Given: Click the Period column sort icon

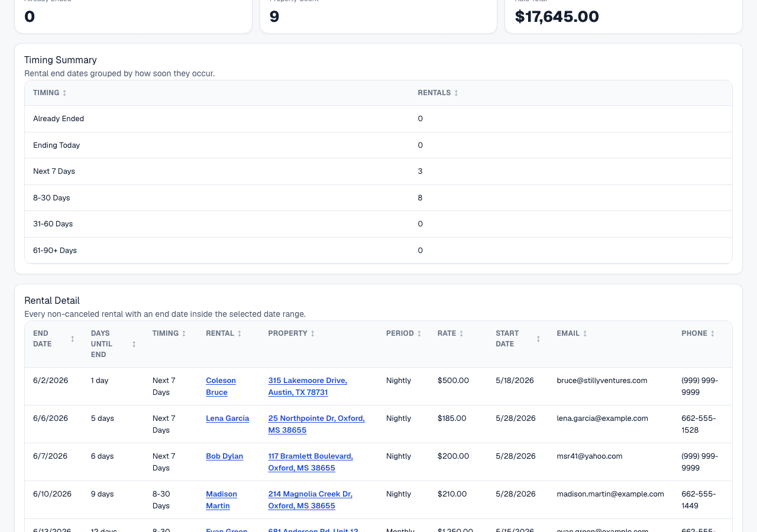Looking at the screenshot, I should point(419,333).
